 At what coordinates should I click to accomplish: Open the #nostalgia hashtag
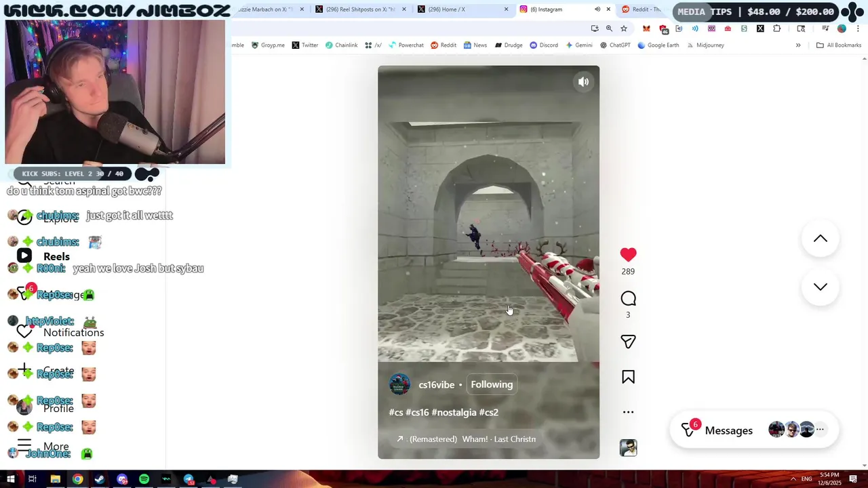[x=454, y=412]
